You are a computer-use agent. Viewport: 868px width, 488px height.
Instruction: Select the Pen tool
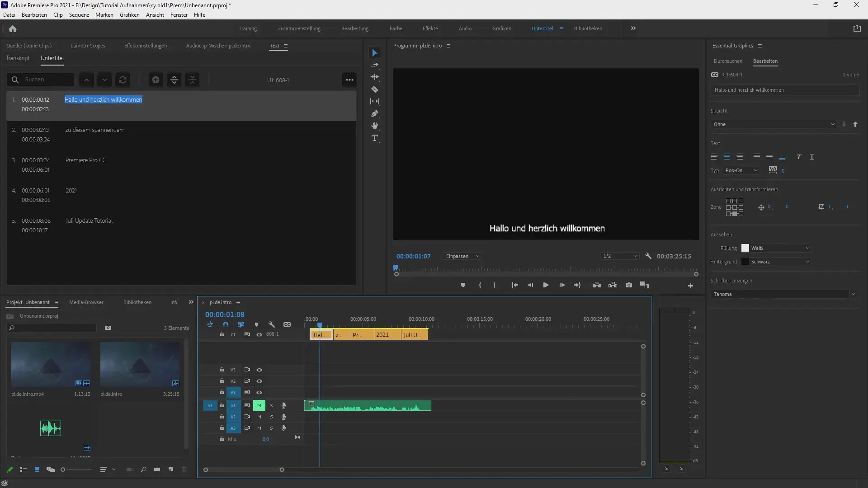374,114
